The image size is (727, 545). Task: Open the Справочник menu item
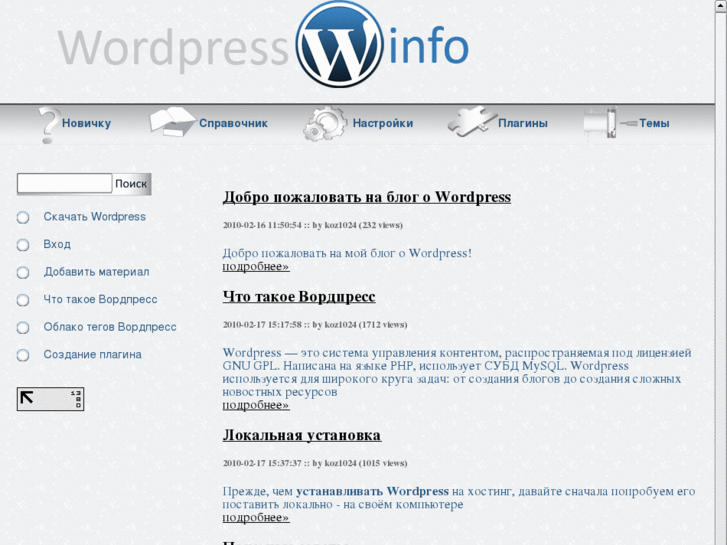point(233,123)
